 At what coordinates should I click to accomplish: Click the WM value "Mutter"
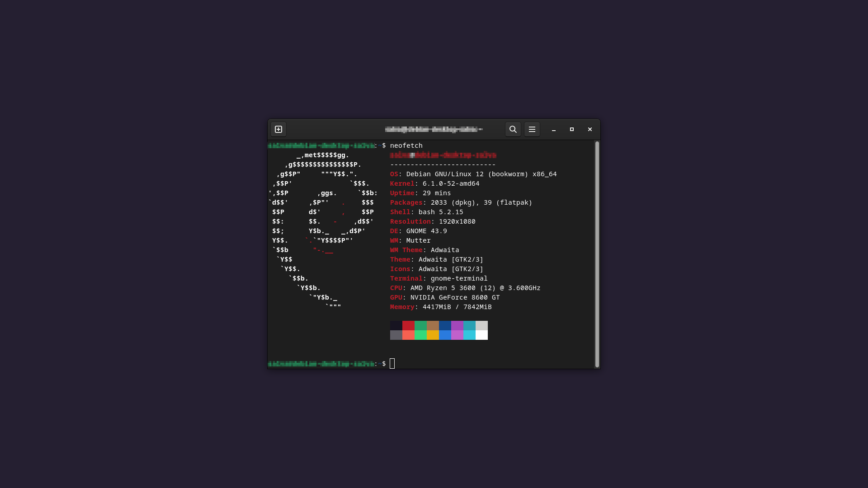coord(419,240)
